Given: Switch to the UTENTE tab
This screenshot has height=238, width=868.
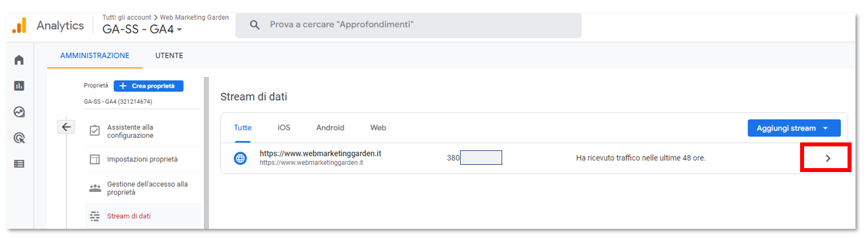Looking at the screenshot, I should coord(169,55).
